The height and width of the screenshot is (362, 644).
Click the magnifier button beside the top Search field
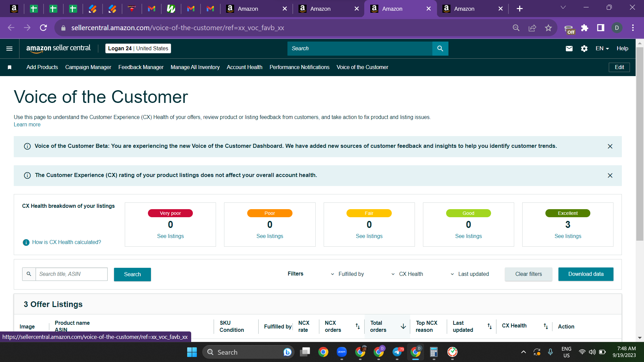click(x=440, y=49)
